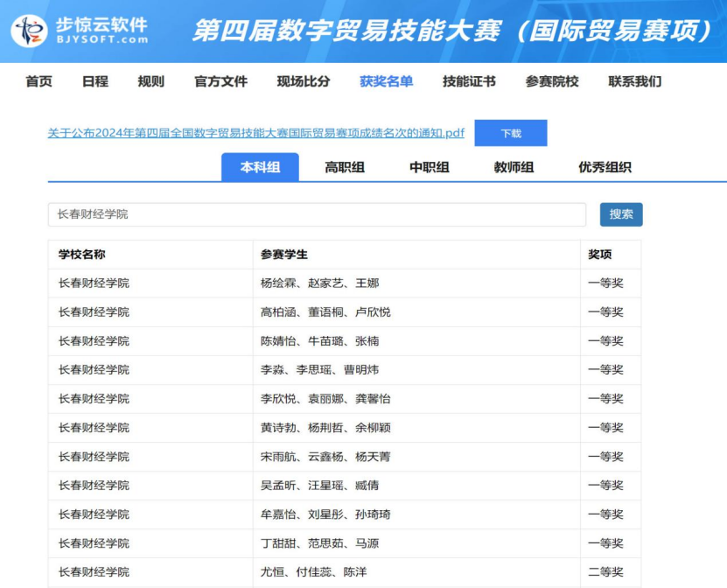Select the 中职组 tab
The width and height of the screenshot is (727, 588).
click(x=430, y=167)
